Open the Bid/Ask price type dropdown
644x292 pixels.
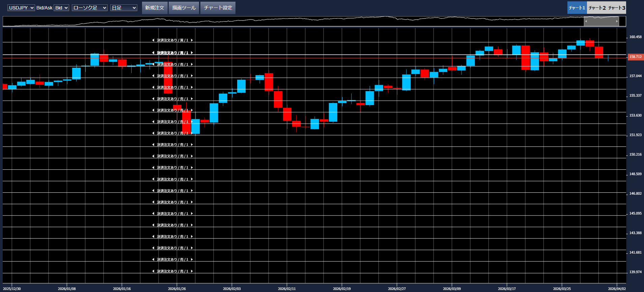coord(61,8)
